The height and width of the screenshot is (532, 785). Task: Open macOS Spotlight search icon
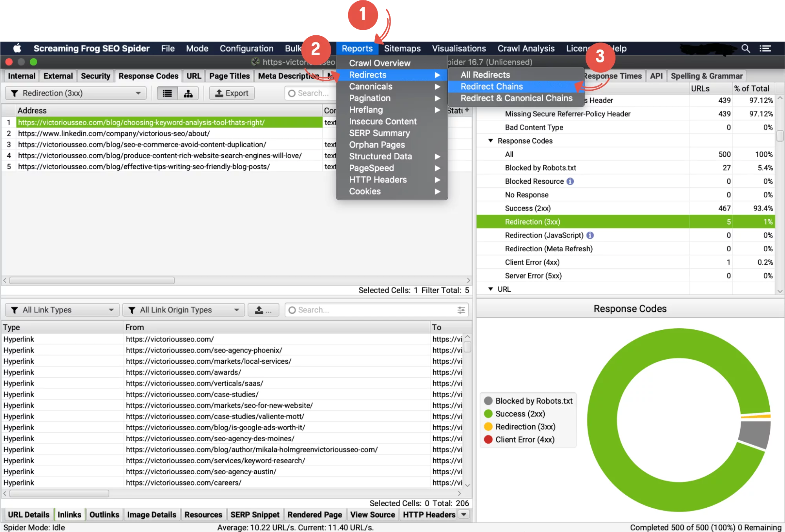tap(745, 48)
